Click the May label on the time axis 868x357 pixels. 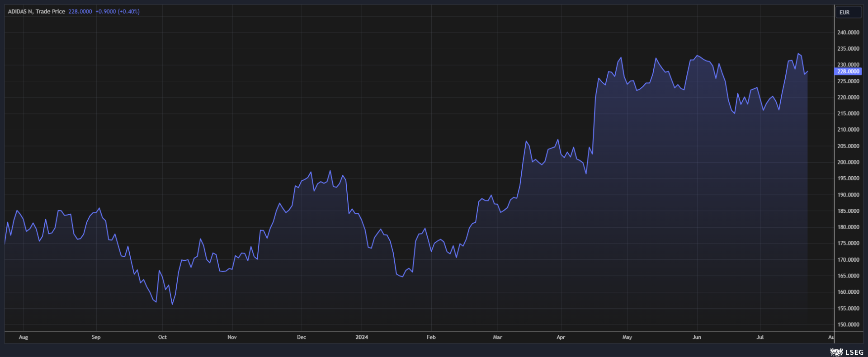pos(627,337)
